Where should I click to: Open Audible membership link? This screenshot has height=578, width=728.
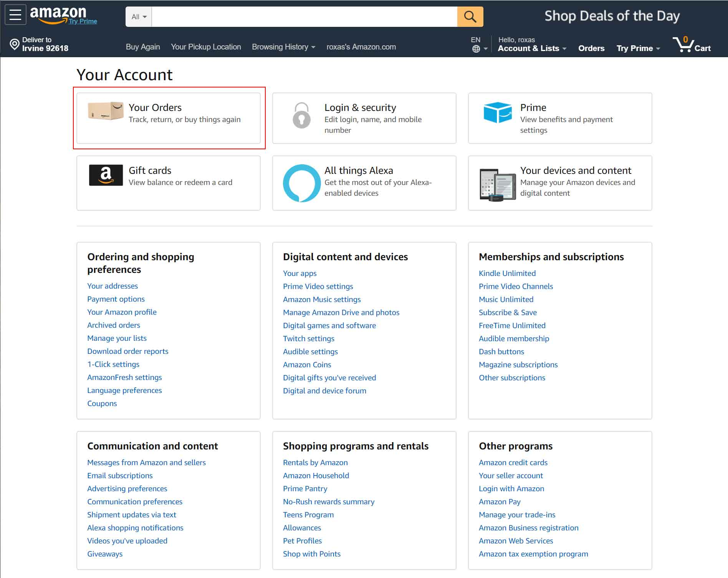click(514, 339)
